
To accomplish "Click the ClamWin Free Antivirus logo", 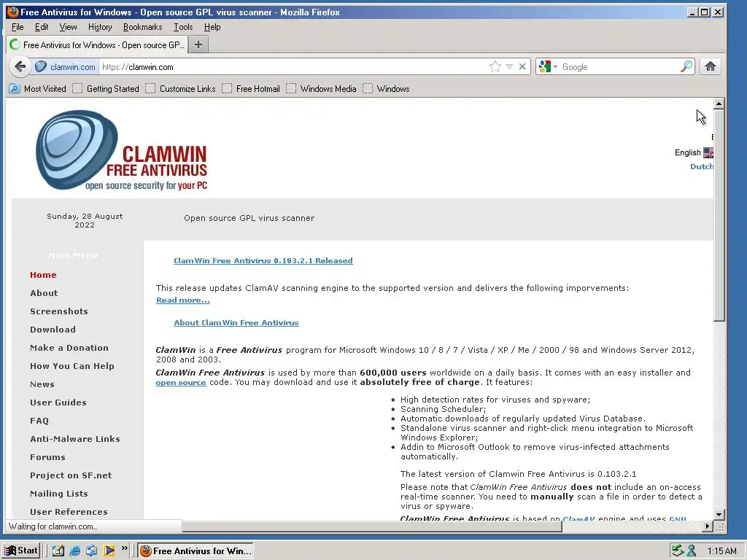I will pos(122,150).
